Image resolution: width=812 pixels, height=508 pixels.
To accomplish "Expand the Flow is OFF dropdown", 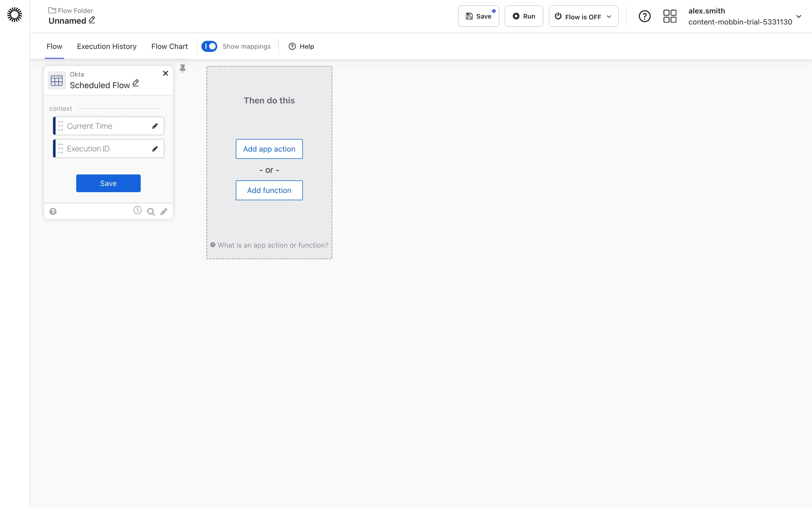I will coord(583,17).
